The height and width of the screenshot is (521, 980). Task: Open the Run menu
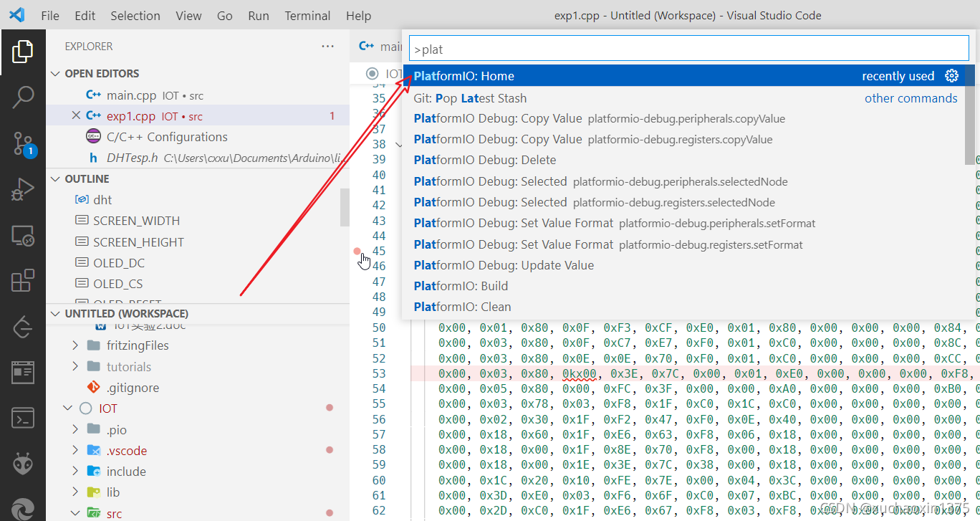[259, 15]
